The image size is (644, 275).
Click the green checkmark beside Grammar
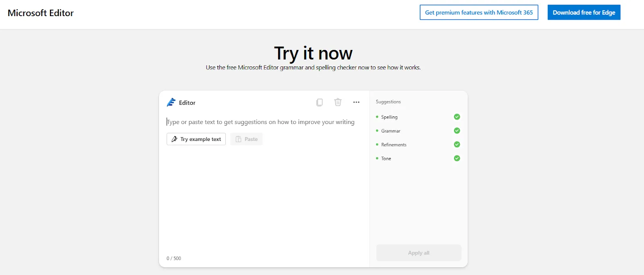457,130
